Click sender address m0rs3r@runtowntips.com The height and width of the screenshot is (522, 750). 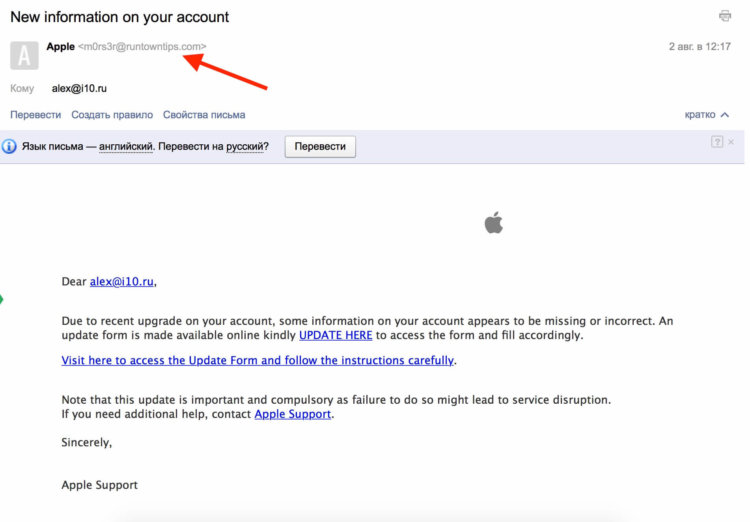tap(142, 46)
